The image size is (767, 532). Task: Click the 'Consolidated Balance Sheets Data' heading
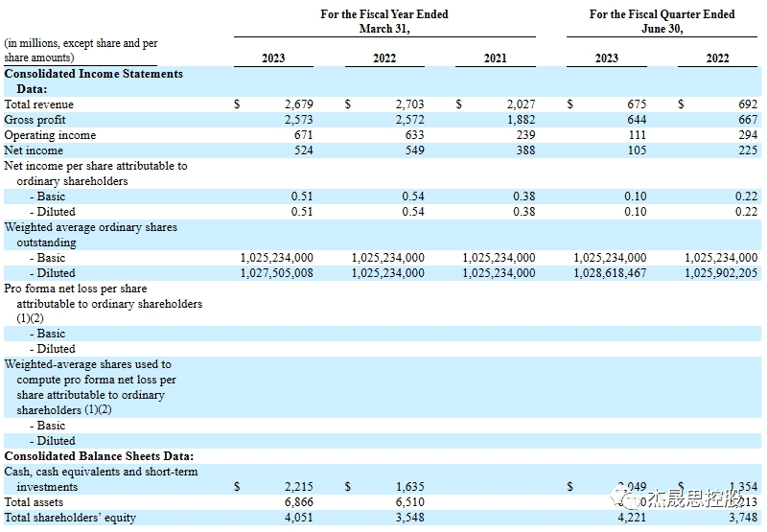click(99, 456)
